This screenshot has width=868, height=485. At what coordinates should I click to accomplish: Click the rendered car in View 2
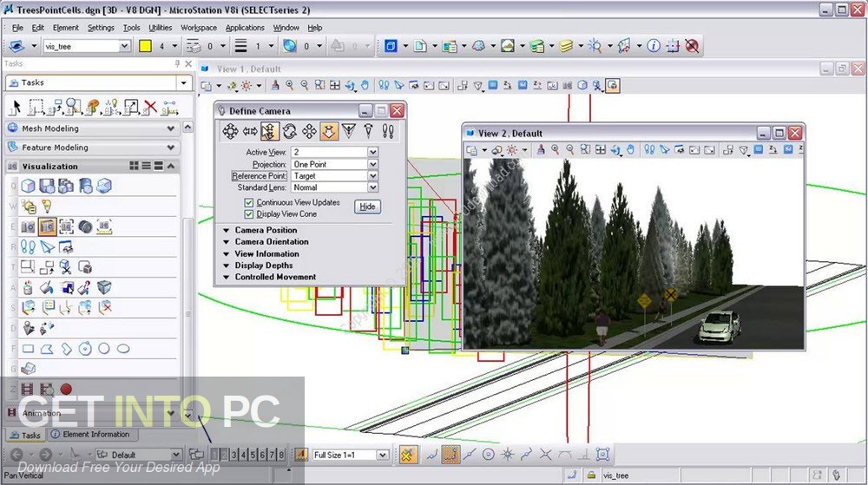[x=719, y=326]
